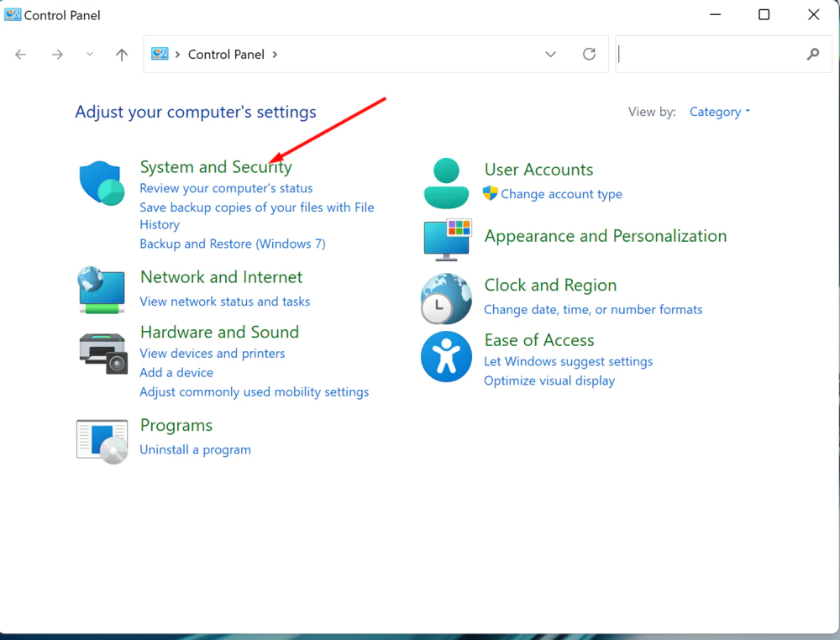Viewport: 840px width, 640px height.
Task: Open View network status and tasks
Action: tap(224, 302)
